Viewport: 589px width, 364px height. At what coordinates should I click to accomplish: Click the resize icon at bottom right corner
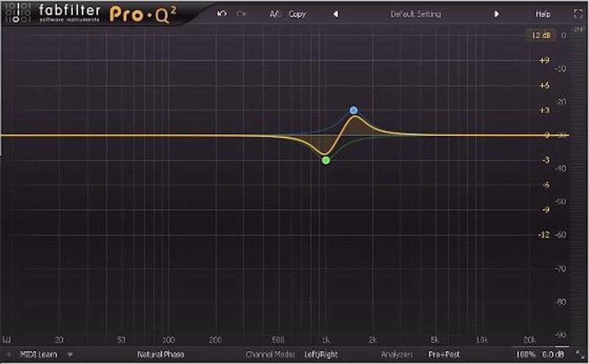(583, 355)
